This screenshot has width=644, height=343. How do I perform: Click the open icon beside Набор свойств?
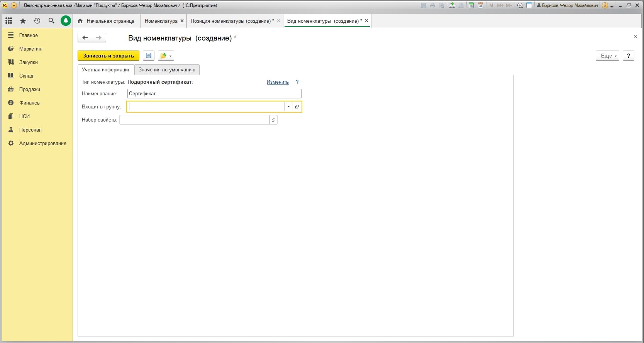pyautogui.click(x=273, y=120)
